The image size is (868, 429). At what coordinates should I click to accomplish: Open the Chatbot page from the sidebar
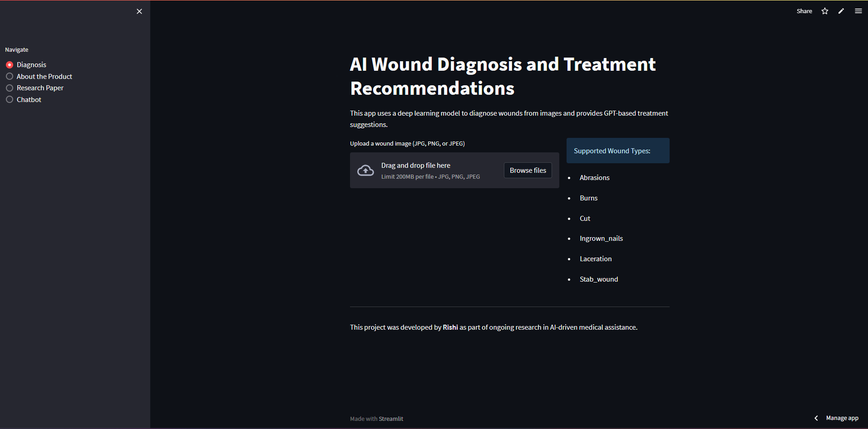click(29, 99)
